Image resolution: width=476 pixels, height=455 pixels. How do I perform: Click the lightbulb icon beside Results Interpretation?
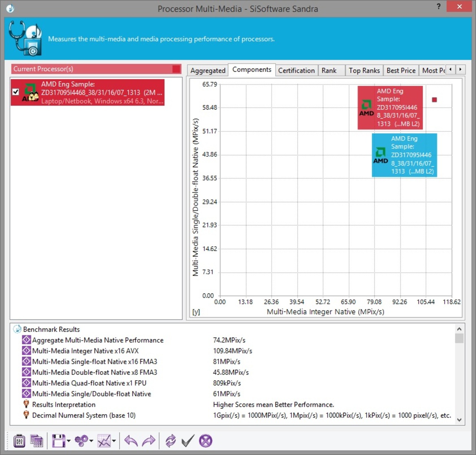tap(26, 405)
